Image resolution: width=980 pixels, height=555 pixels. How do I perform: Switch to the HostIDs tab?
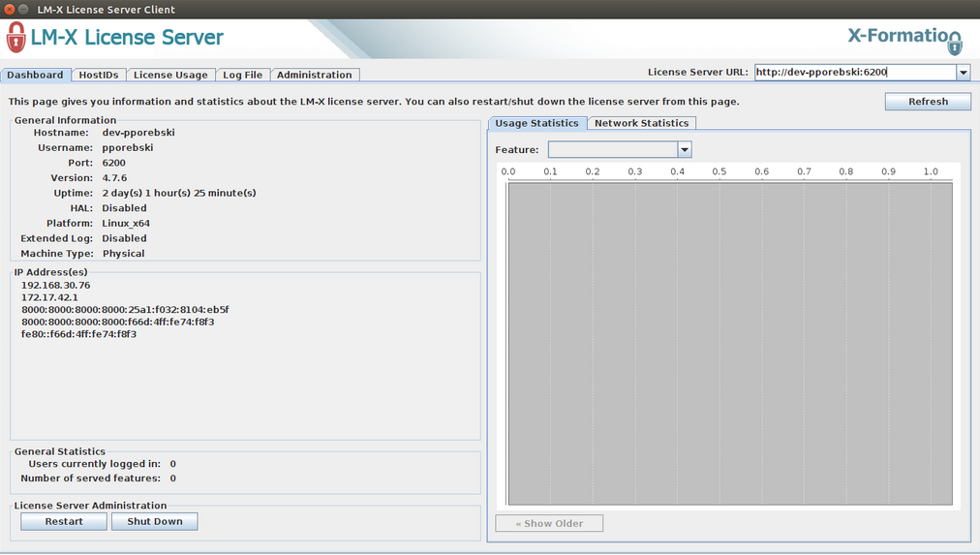tap(99, 75)
